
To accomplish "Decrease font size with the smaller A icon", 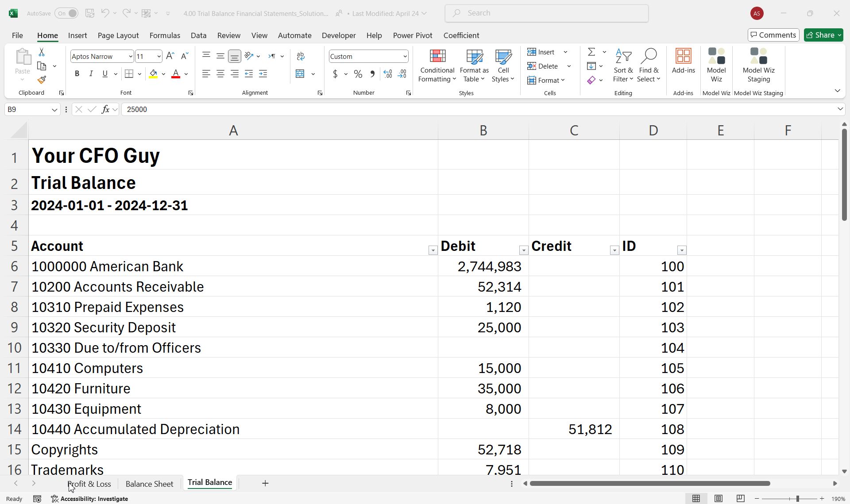I will tap(185, 56).
